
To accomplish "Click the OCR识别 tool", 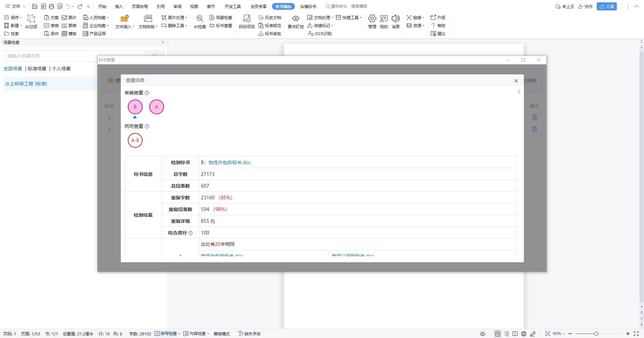I will (320, 33).
